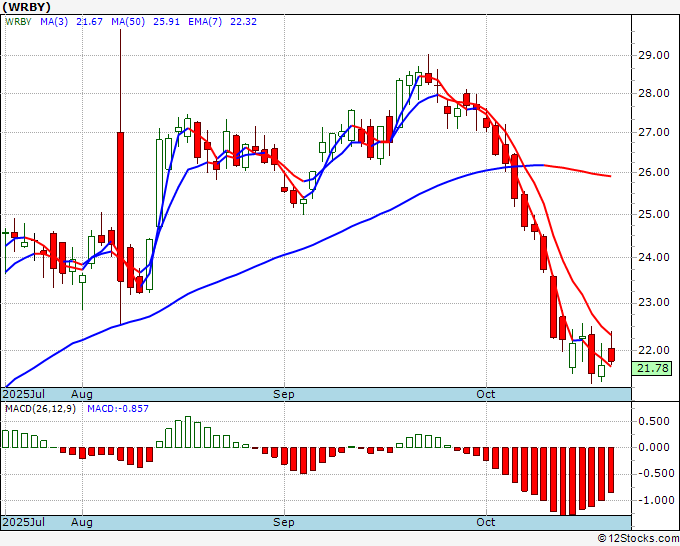This screenshot has width=680, height=546.
Task: Click the tallest green MACD bar in August
Action: click(x=188, y=432)
